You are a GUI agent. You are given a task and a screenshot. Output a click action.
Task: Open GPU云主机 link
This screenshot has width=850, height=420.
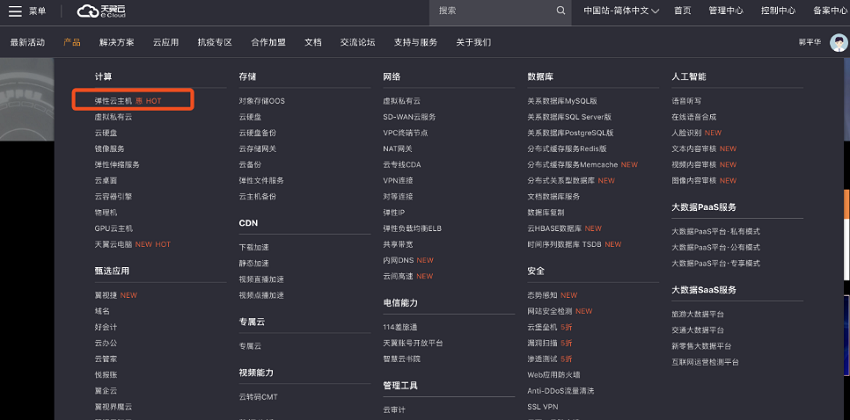tap(114, 228)
